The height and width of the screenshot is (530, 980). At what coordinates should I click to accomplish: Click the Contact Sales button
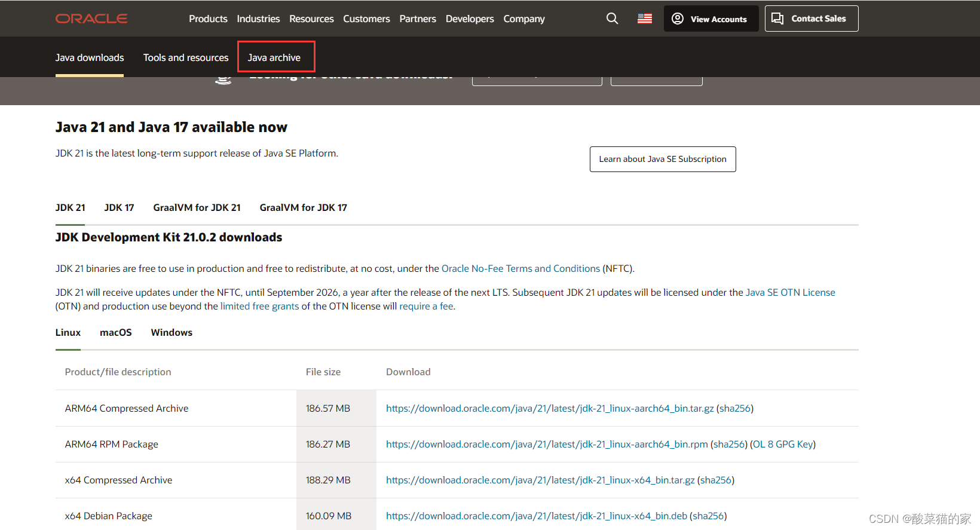pos(811,19)
